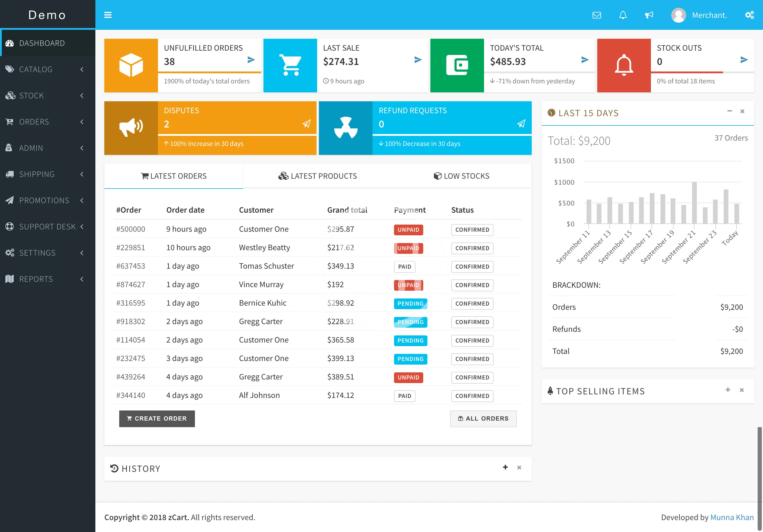Click the Merchant user avatar
Image resolution: width=763 pixels, height=532 pixels.
pyautogui.click(x=678, y=15)
